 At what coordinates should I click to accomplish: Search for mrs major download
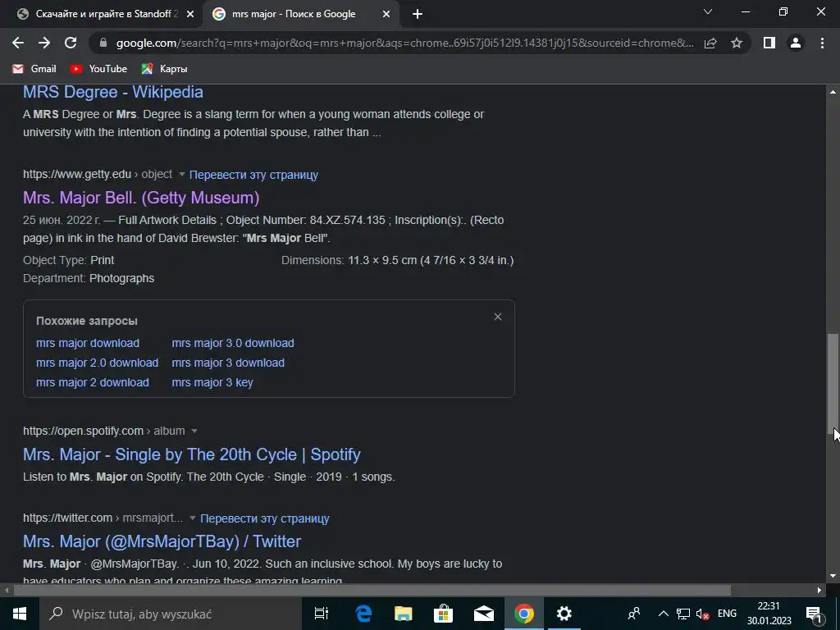pos(88,343)
